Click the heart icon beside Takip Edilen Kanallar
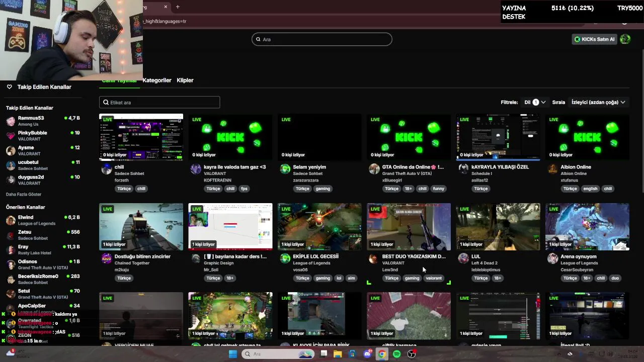The width and height of the screenshot is (644, 362). coord(9,87)
